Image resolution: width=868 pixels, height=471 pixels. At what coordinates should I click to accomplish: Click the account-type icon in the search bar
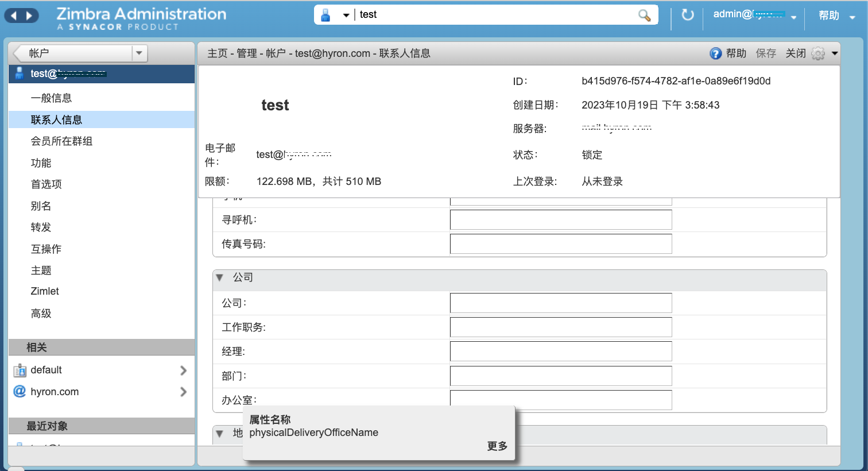coord(325,15)
